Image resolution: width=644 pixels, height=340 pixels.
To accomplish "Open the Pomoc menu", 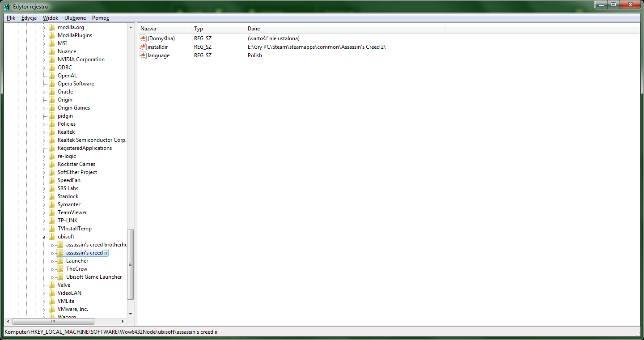I will tap(101, 18).
